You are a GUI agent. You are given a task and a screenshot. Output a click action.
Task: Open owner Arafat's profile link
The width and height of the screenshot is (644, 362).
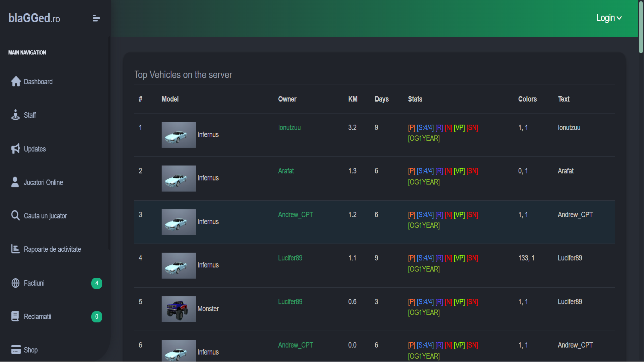point(286,171)
